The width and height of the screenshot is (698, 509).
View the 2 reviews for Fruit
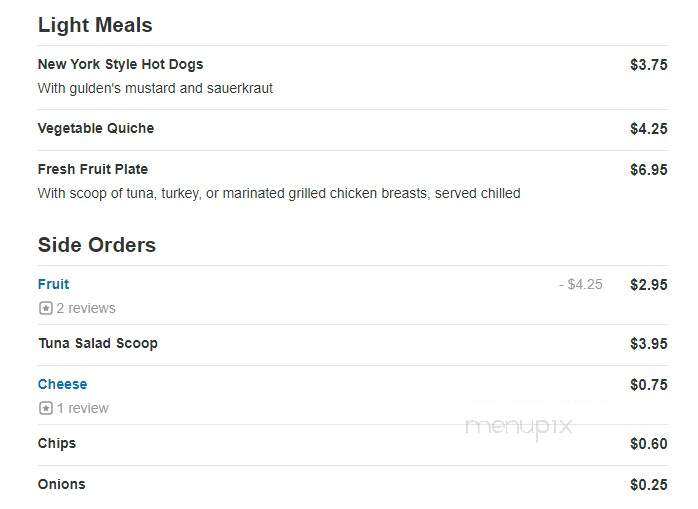pos(86,308)
